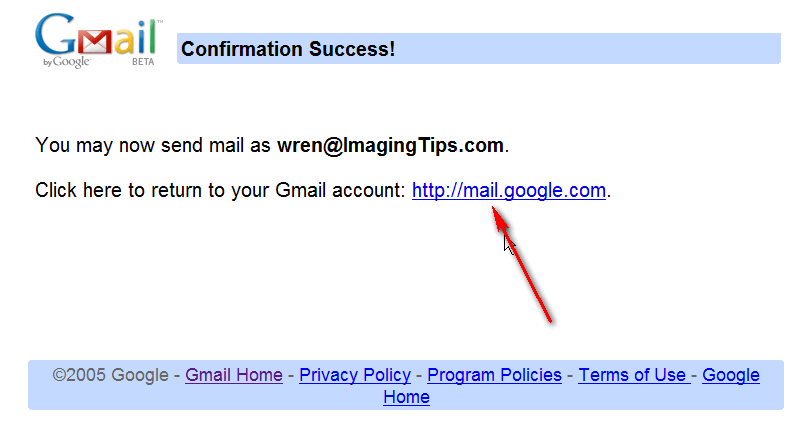812x425 pixels.
Task: Click the mouse pointer image below the link
Action: point(510,243)
